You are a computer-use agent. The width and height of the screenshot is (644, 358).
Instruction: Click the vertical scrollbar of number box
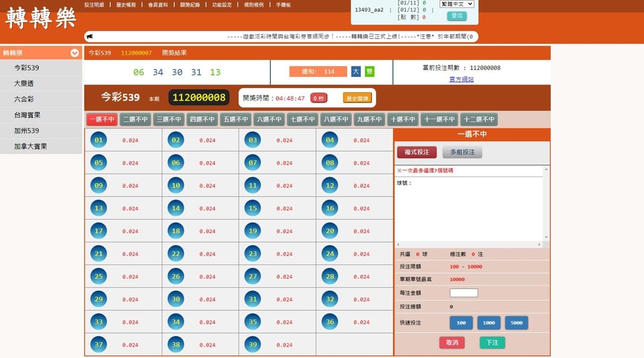pos(546,203)
